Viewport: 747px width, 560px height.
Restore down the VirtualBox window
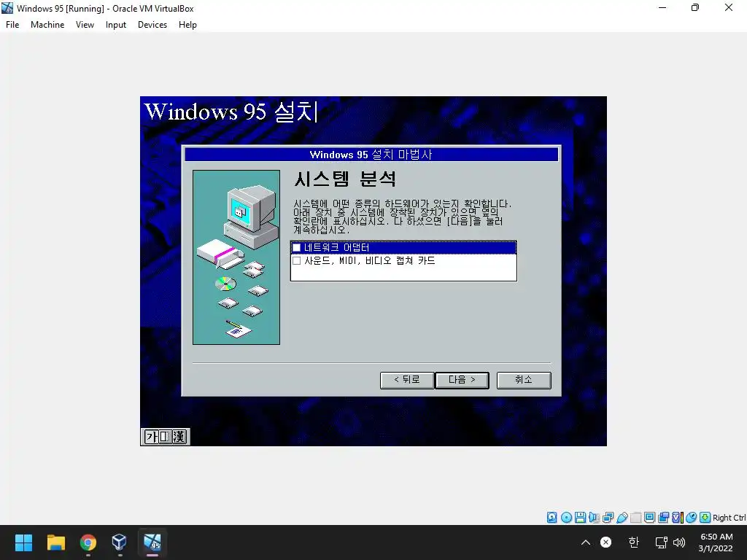pos(695,8)
